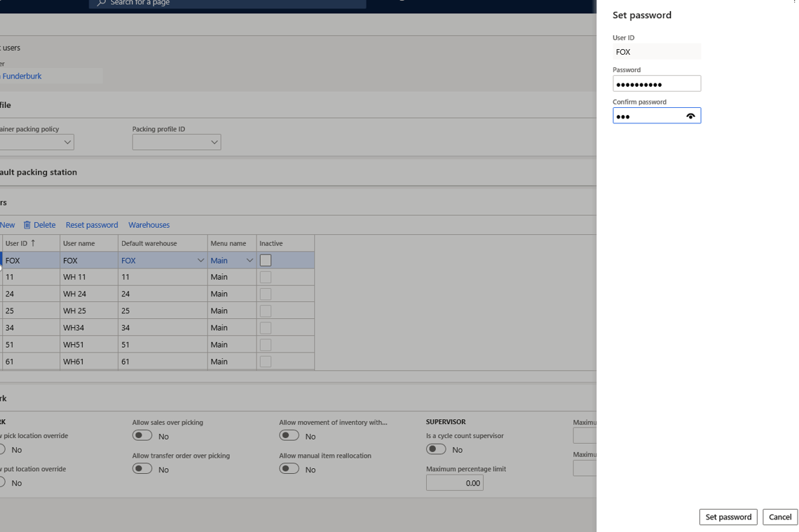Check the Inactive checkbox for user FOX
This screenshot has width=799, height=532.
pos(264,260)
